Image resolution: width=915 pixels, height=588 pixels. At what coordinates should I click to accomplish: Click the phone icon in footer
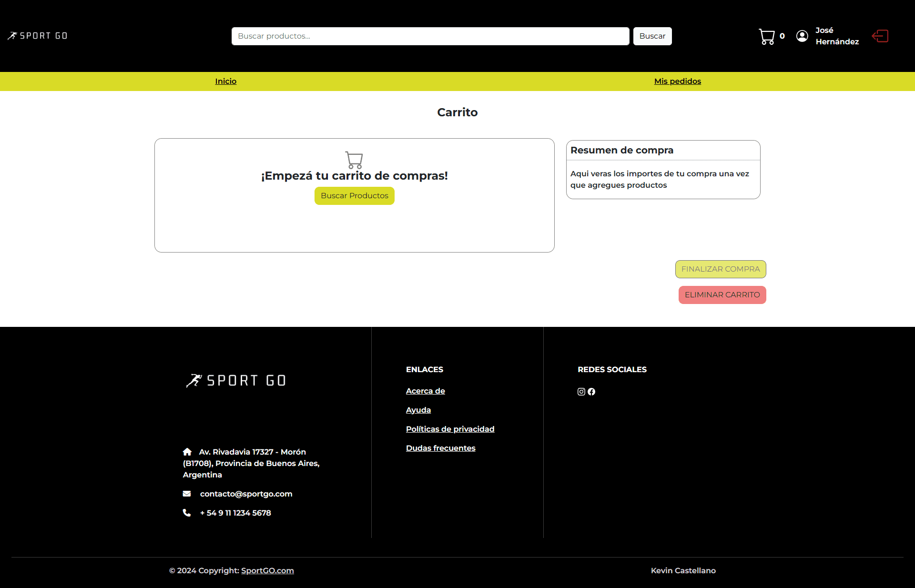(187, 513)
